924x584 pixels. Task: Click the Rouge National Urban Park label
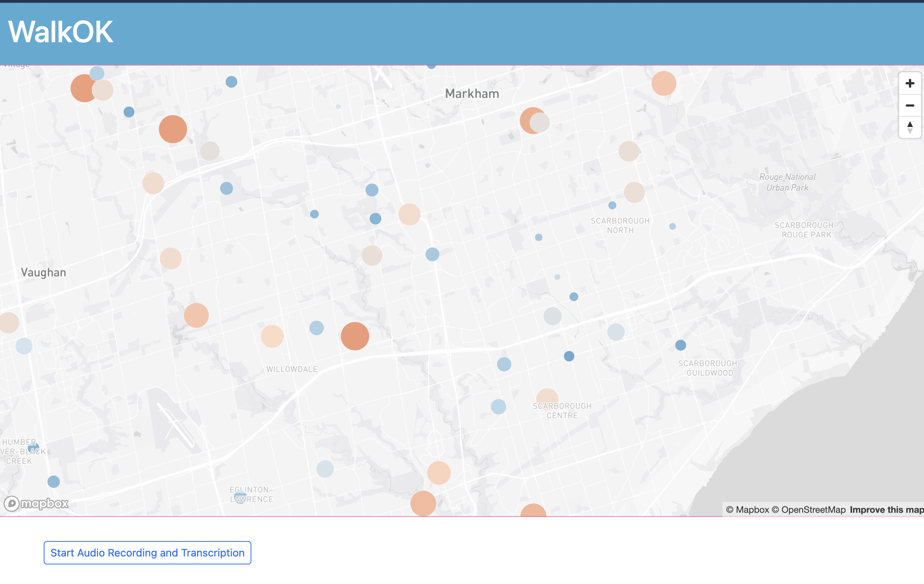point(787,182)
